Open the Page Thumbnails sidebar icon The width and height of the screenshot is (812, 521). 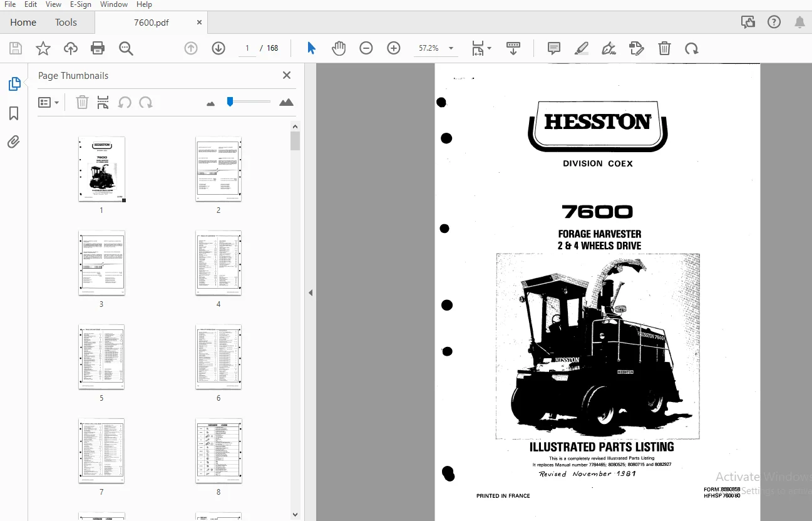(x=14, y=84)
